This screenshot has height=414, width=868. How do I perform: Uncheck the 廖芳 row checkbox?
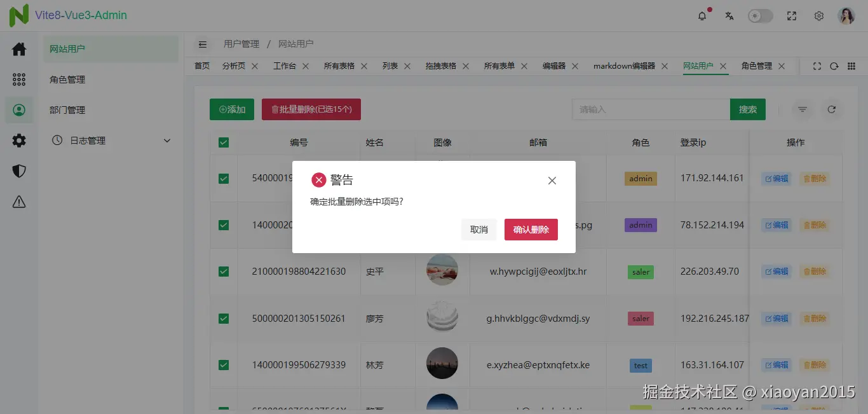coord(224,319)
